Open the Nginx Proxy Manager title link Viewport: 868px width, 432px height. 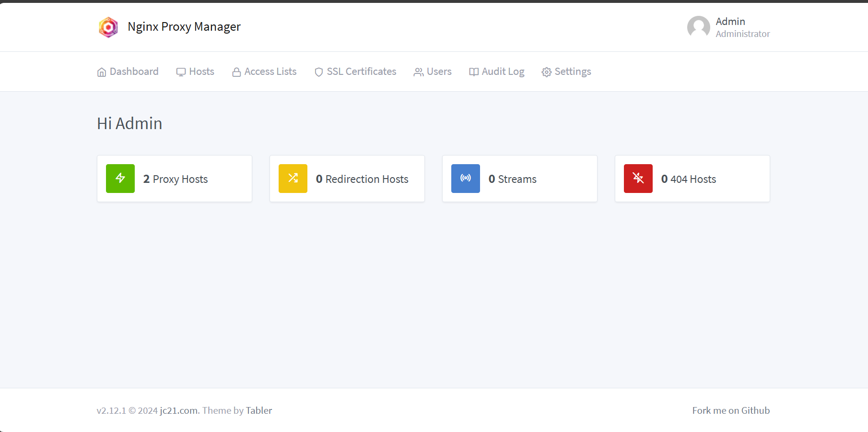184,27
